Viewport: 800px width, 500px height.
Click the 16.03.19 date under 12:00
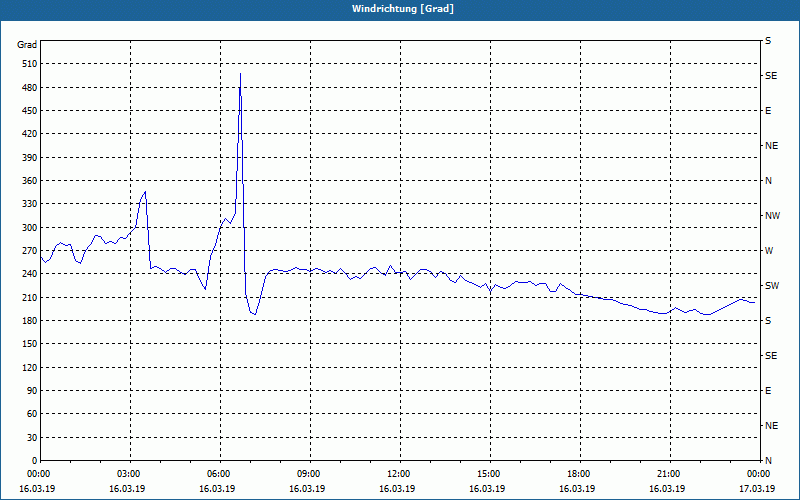pos(397,489)
